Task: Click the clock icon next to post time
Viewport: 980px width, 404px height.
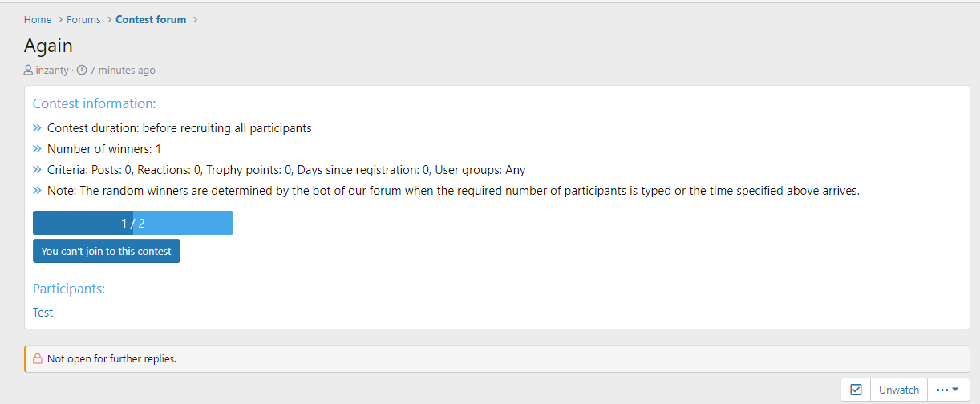Action: [82, 71]
